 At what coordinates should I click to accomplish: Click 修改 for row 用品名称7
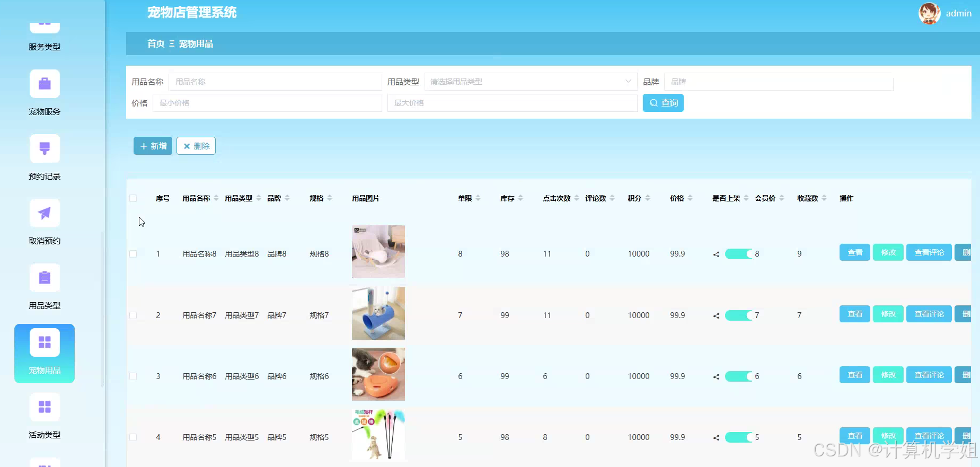click(x=888, y=314)
